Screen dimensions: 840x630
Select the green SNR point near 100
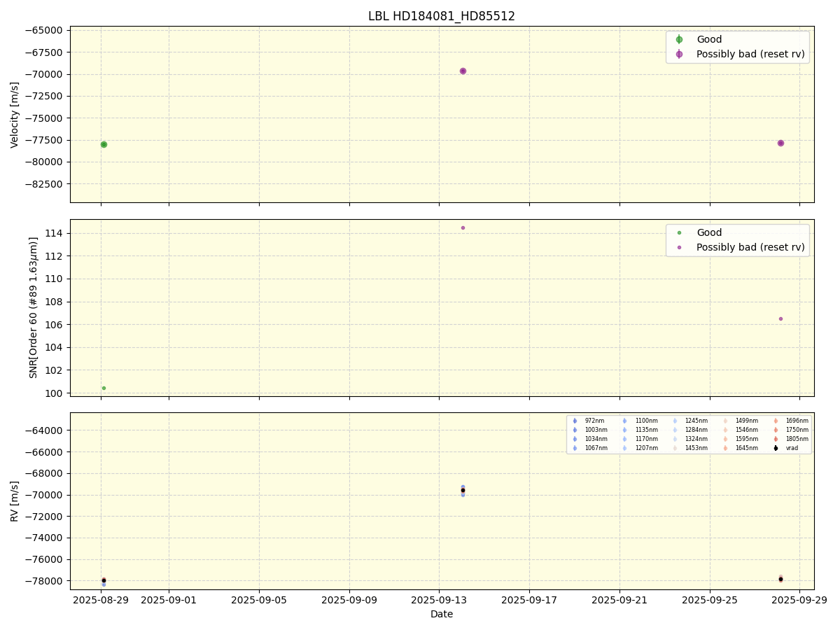tap(104, 388)
